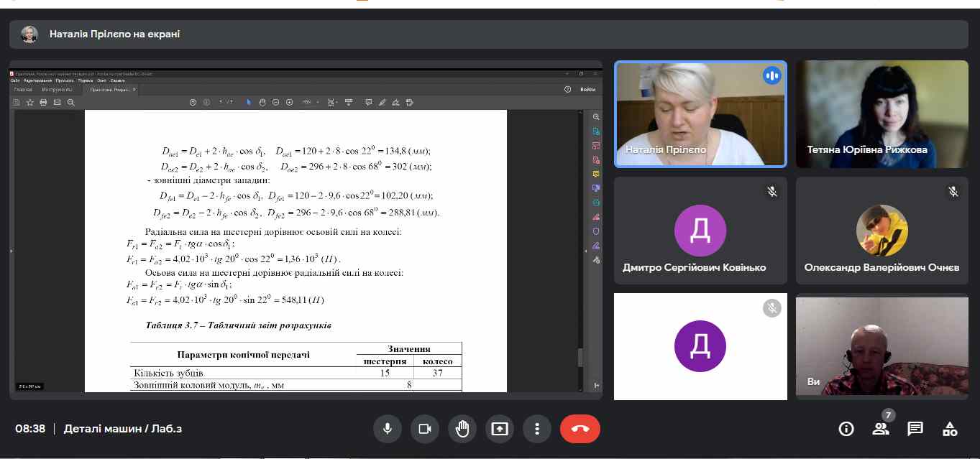Click the save icon in Acrobat toolbar

[x=16, y=102]
